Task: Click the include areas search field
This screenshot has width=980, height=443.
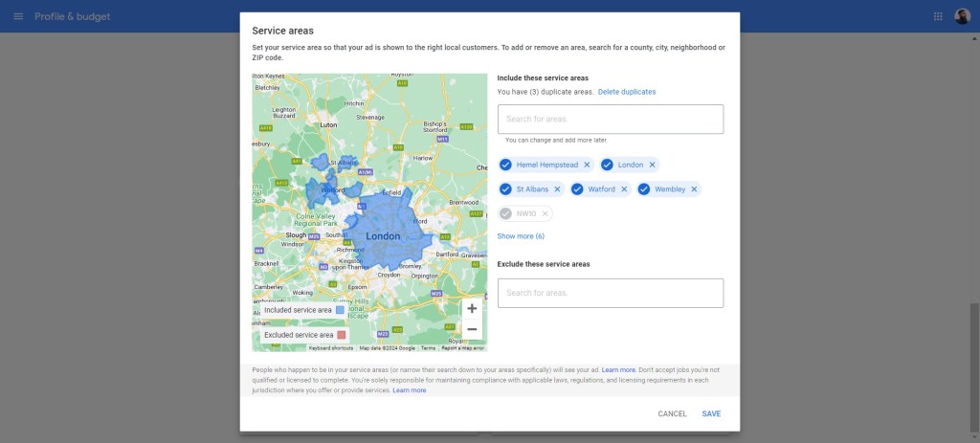Action: [x=610, y=120]
